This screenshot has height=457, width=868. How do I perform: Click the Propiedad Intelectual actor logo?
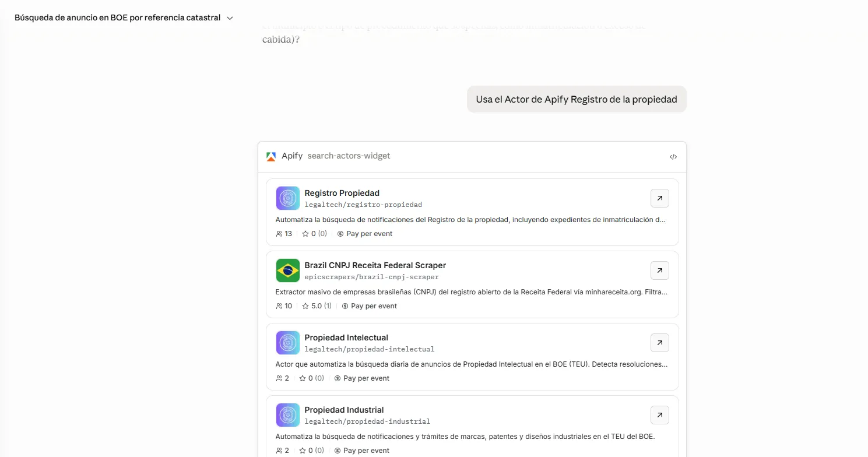pyautogui.click(x=288, y=343)
